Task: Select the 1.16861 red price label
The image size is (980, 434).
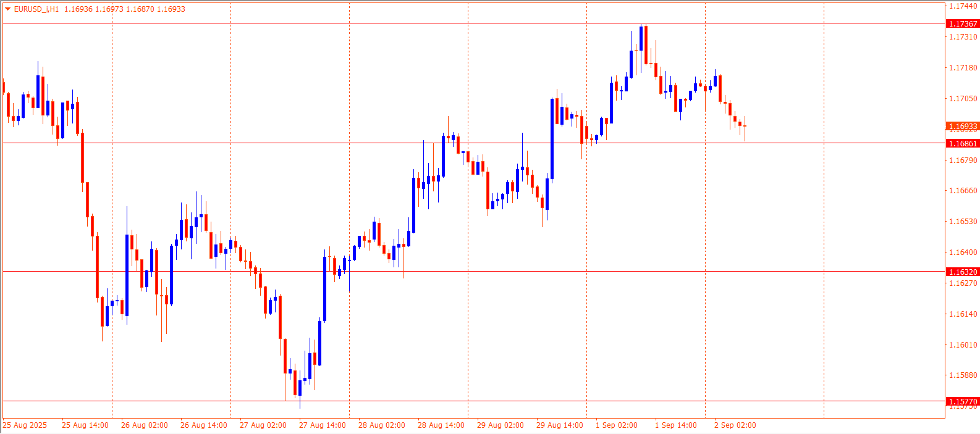Action: [x=963, y=143]
